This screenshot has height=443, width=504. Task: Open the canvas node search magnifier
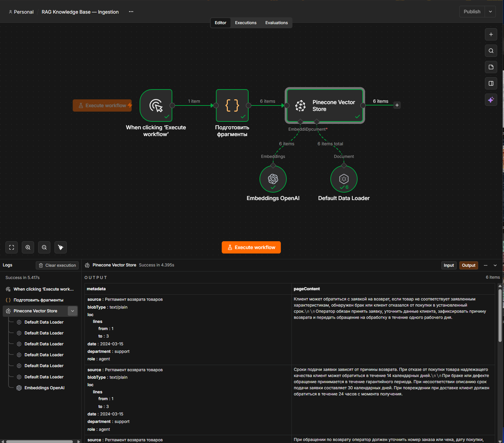point(491,51)
